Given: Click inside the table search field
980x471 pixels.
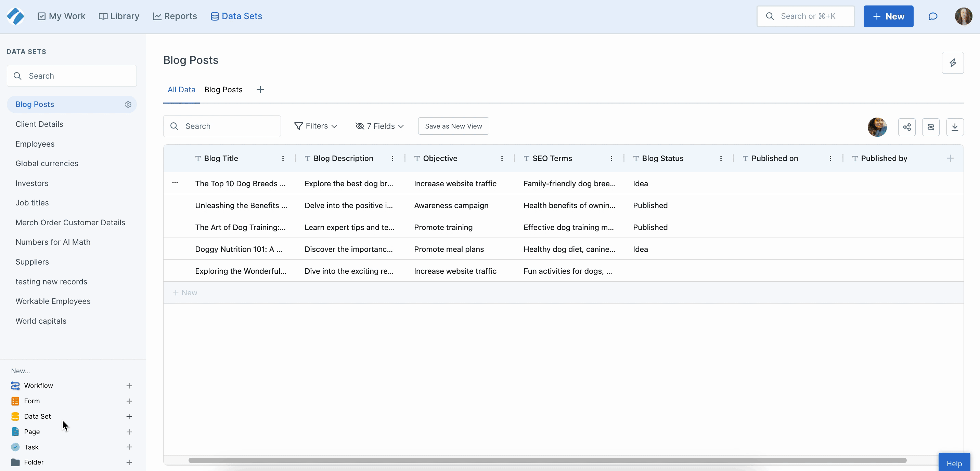Looking at the screenshot, I should click(x=222, y=126).
